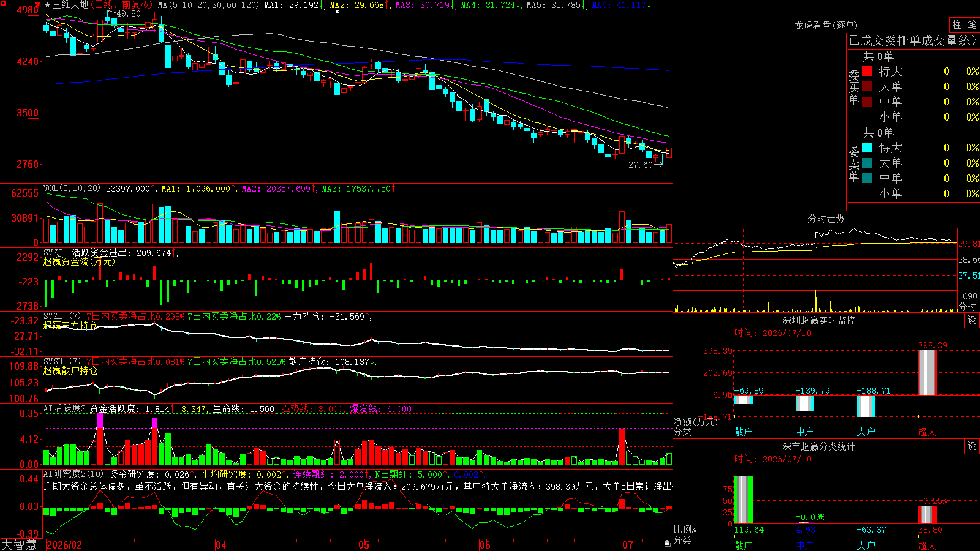
Task: Open 设 settings for 深圳超赢实时监控
Action: tap(972, 320)
